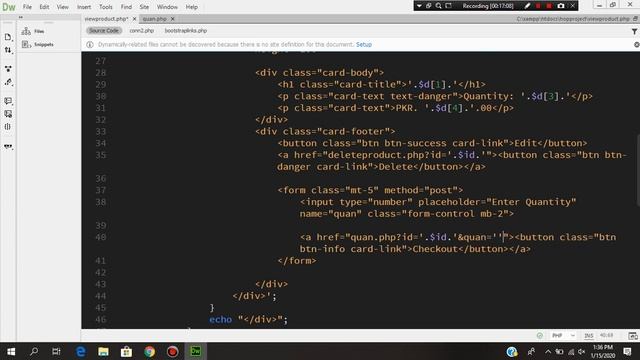
Task: Click the recorder camera snapshot icon
Action: (561, 6)
